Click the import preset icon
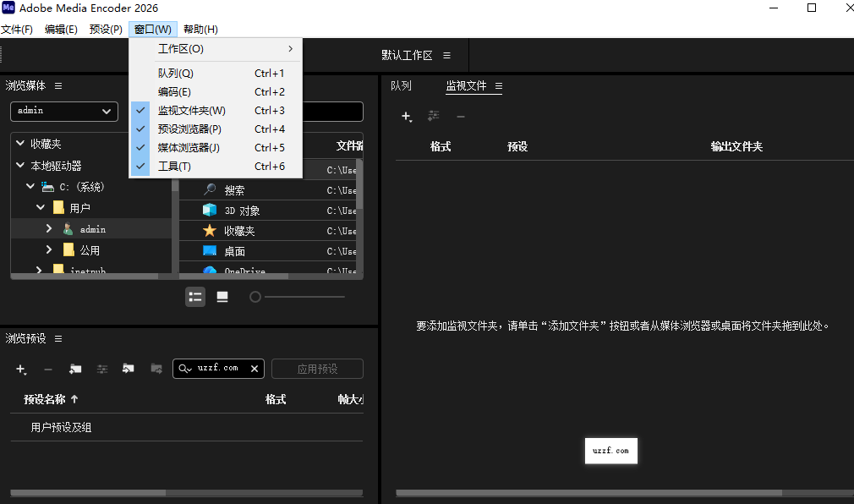The image size is (854, 504). 128,369
